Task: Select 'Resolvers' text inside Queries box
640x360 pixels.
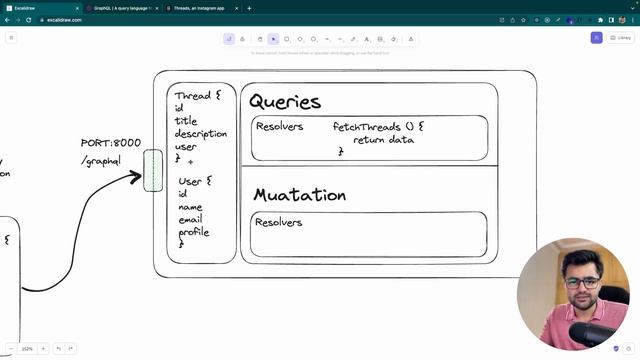Action: click(280, 127)
